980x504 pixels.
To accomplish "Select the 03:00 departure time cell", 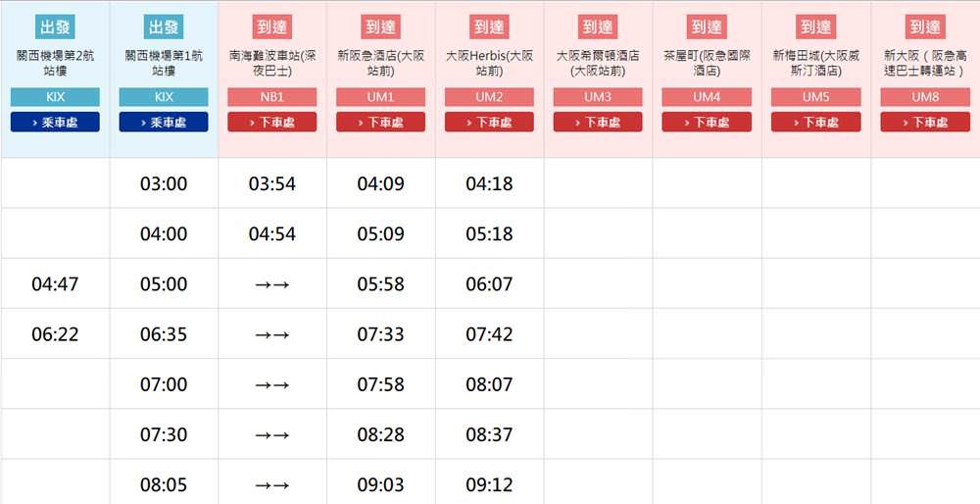I will [164, 183].
